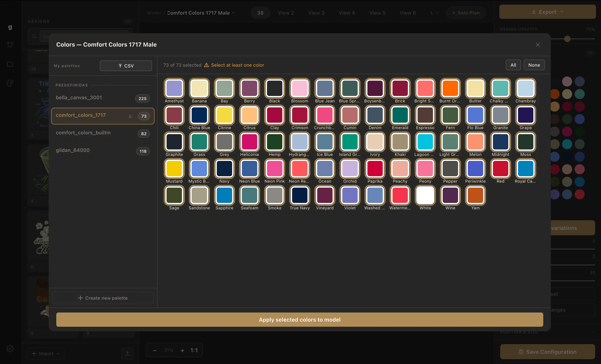Click the Royal Caribe color swatch
This screenshot has height=364, width=601.
click(525, 168)
